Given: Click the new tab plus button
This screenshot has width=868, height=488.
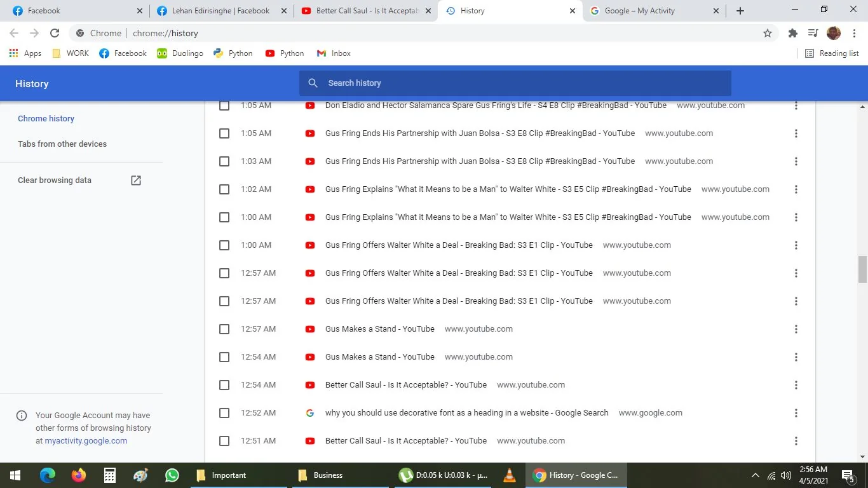Looking at the screenshot, I should 740,11.
